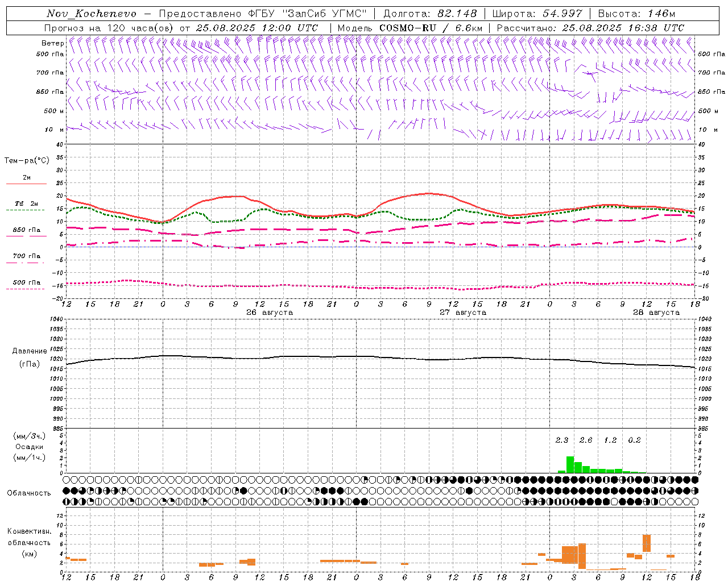Click the 'Осадки' precipitation label

coord(30,447)
